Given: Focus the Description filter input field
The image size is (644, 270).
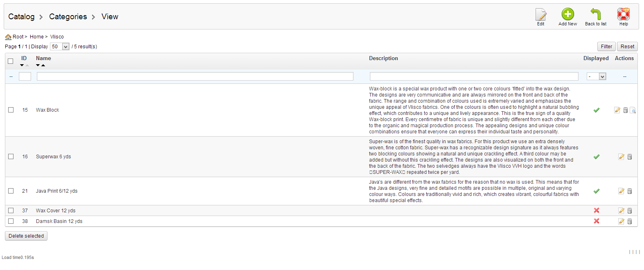Looking at the screenshot, I should 474,76.
